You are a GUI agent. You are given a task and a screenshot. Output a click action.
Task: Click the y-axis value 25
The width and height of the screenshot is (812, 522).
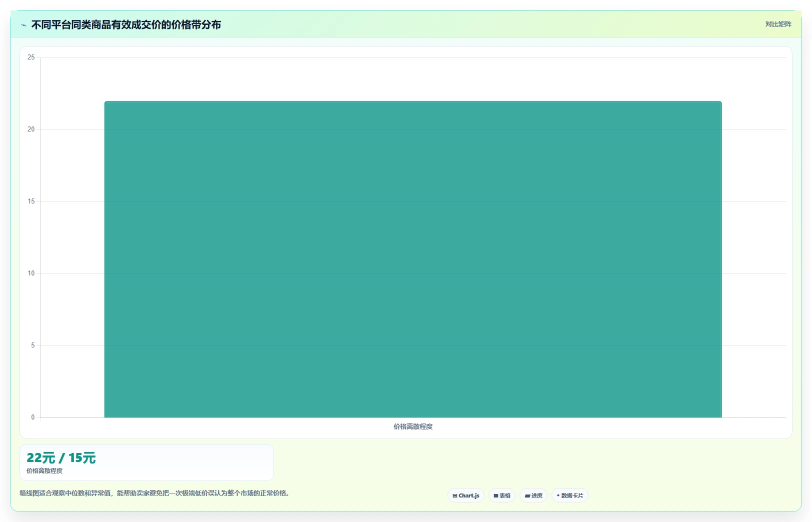click(x=31, y=57)
